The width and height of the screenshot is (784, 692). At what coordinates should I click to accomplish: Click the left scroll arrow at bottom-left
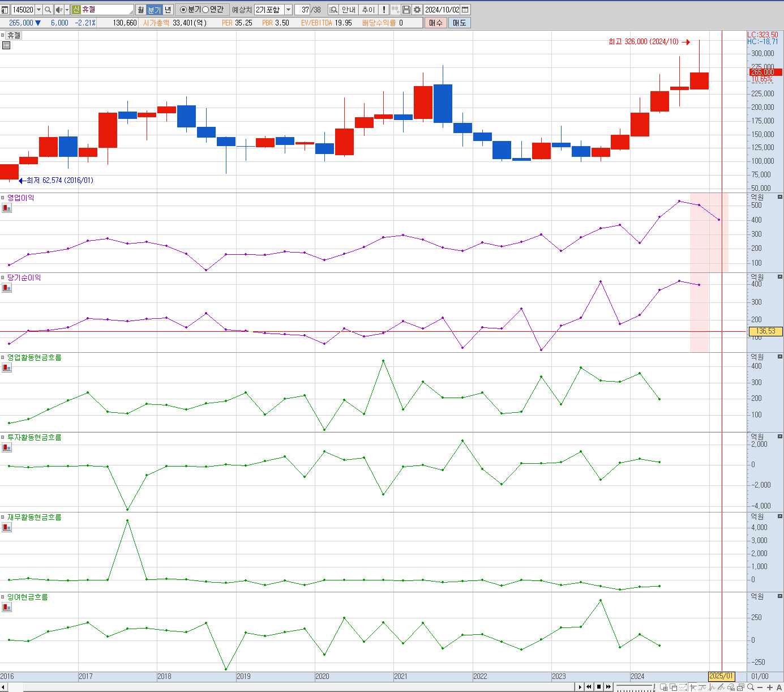click(x=3, y=687)
